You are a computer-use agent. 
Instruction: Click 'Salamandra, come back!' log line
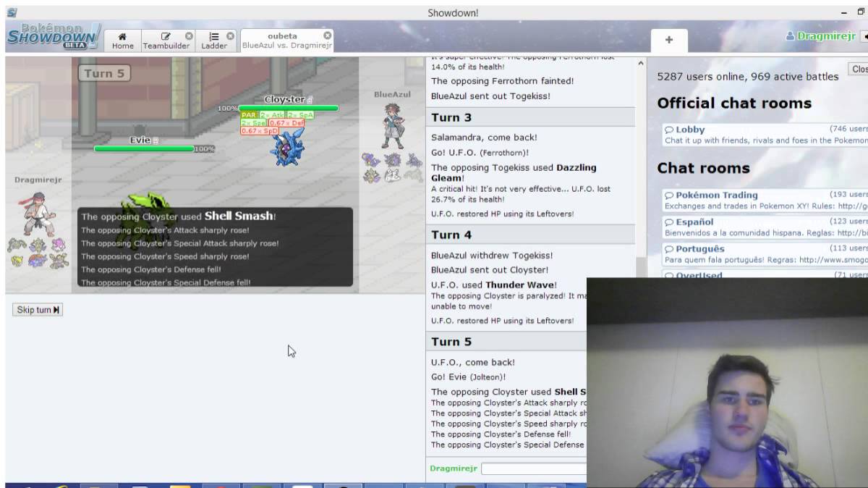pyautogui.click(x=484, y=137)
